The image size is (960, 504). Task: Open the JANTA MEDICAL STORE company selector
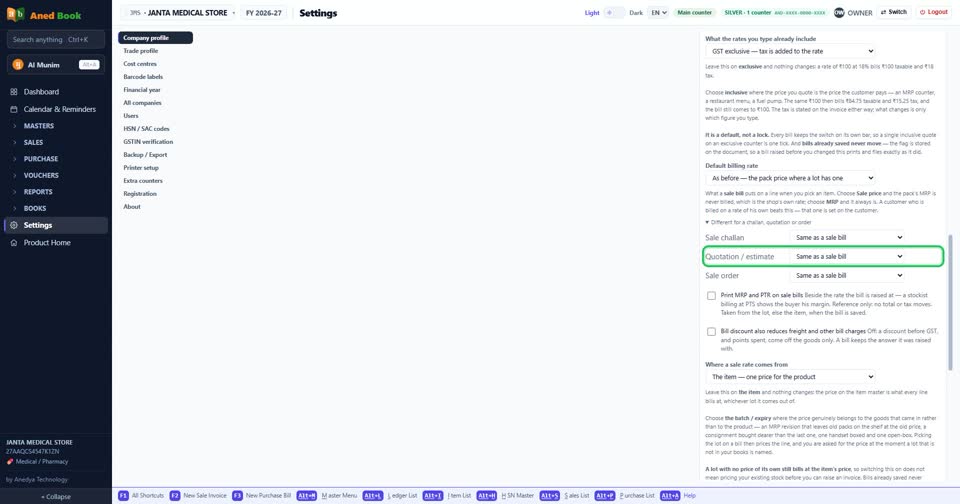[179, 12]
